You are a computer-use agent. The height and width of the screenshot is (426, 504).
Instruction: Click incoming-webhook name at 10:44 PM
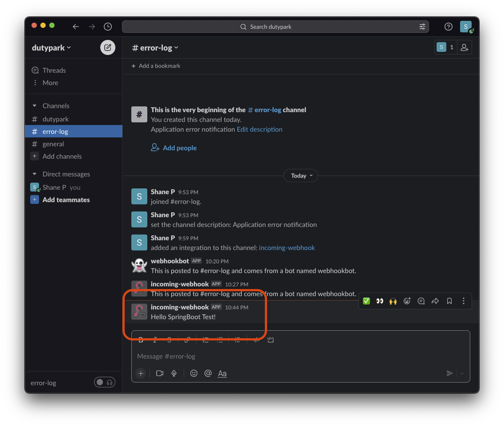(x=180, y=307)
